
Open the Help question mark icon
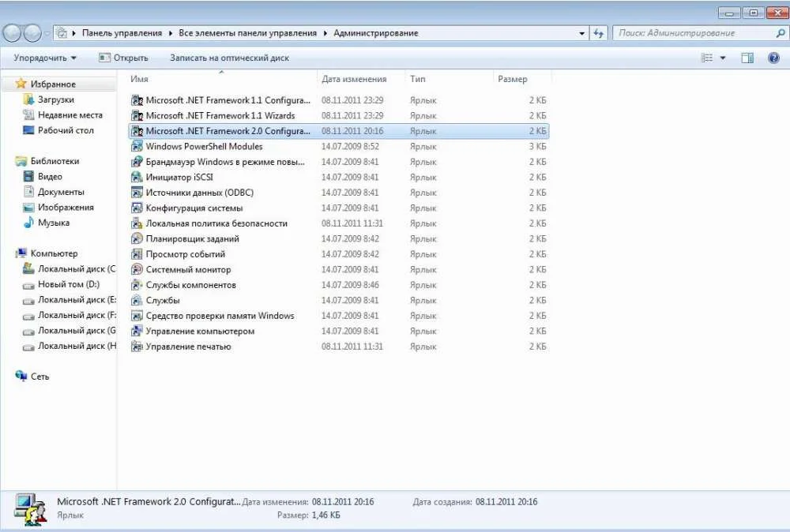774,58
